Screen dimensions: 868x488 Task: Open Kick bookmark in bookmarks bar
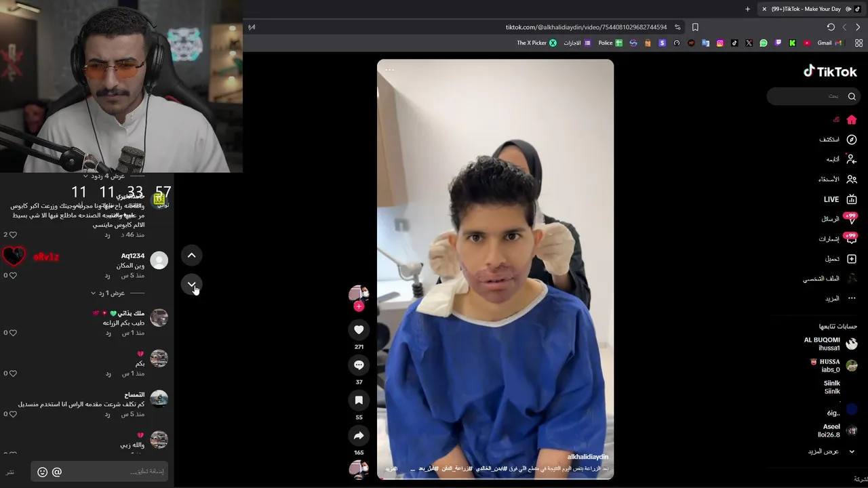pos(792,43)
